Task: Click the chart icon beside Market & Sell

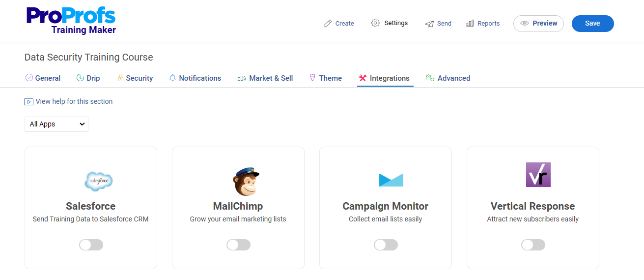Action: [x=242, y=78]
